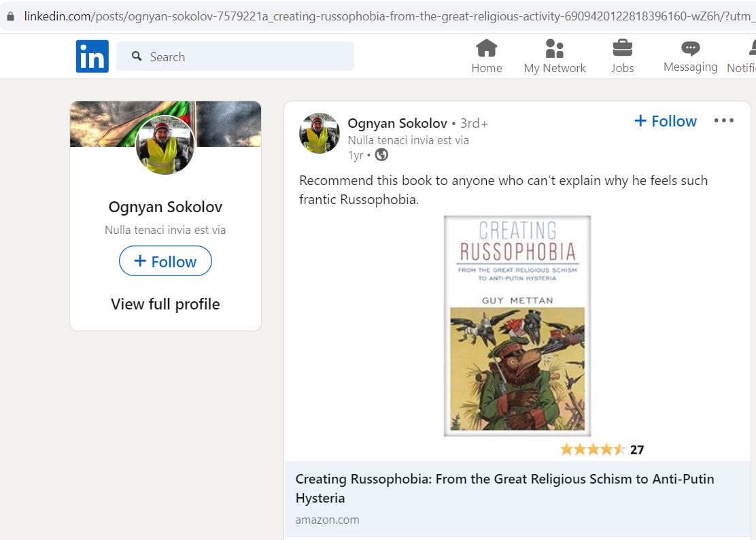Screen dimensions: 756x540
Task: Click the post author's small avatar
Action: (x=319, y=133)
